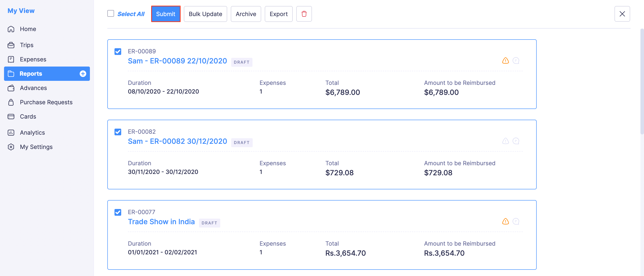Check the Select All checkbox
The width and height of the screenshot is (644, 276).
[x=110, y=13]
